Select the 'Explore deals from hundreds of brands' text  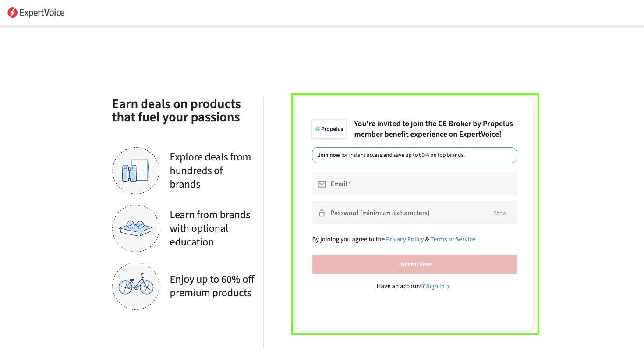point(210,170)
